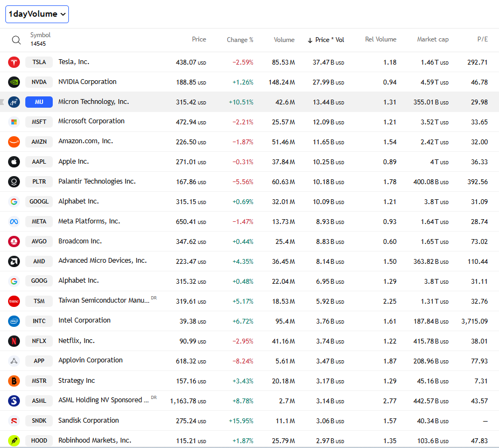
Task: Click the search magnifier icon
Action: pyautogui.click(x=16, y=40)
